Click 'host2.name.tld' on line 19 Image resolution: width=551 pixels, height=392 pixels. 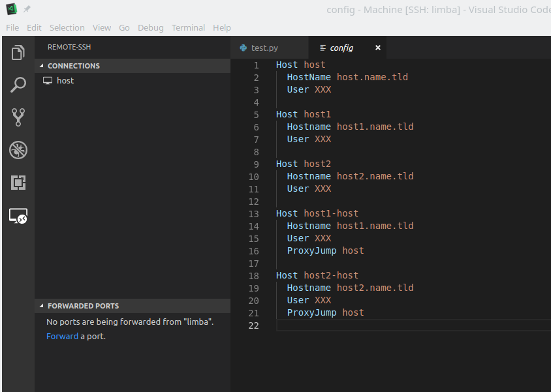[375, 288]
